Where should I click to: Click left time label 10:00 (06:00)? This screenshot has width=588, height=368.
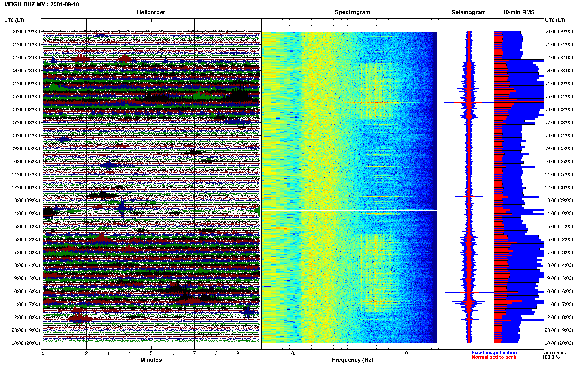tap(26, 161)
